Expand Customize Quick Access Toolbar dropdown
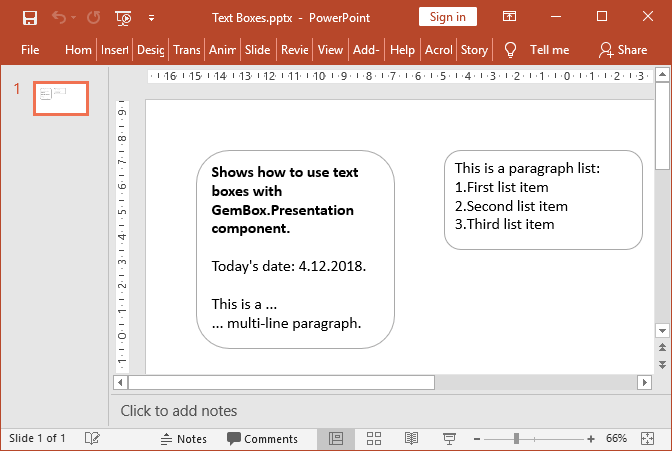The image size is (672, 451). (x=151, y=17)
